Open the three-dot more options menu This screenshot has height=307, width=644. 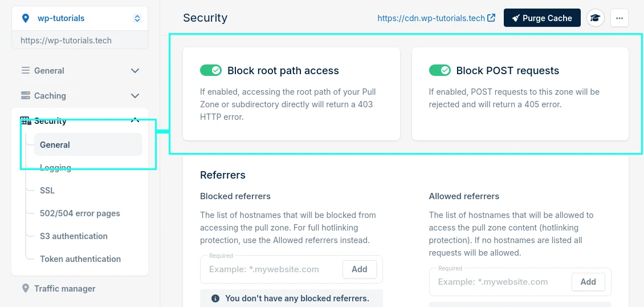pyautogui.click(x=619, y=18)
